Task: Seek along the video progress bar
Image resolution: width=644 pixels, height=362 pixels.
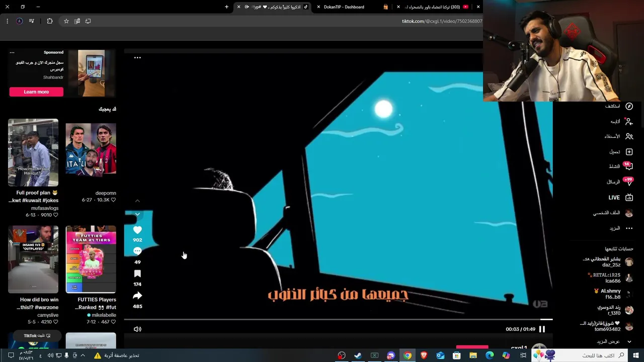Action: pyautogui.click(x=338, y=319)
